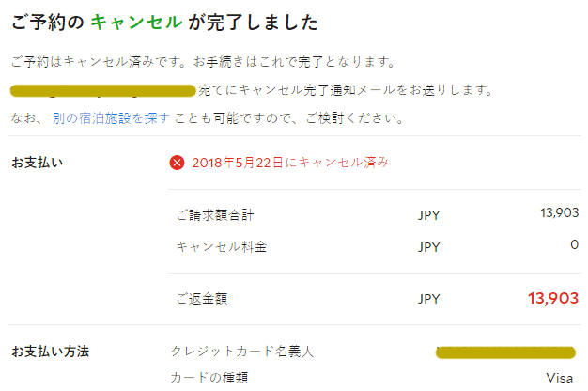
Task: Click the カードの種類 label
Action: [209, 378]
